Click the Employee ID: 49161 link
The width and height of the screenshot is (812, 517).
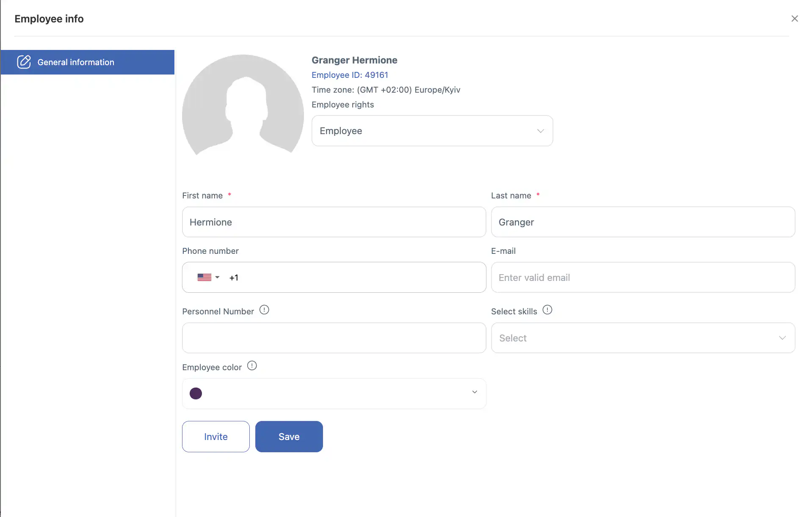(350, 75)
